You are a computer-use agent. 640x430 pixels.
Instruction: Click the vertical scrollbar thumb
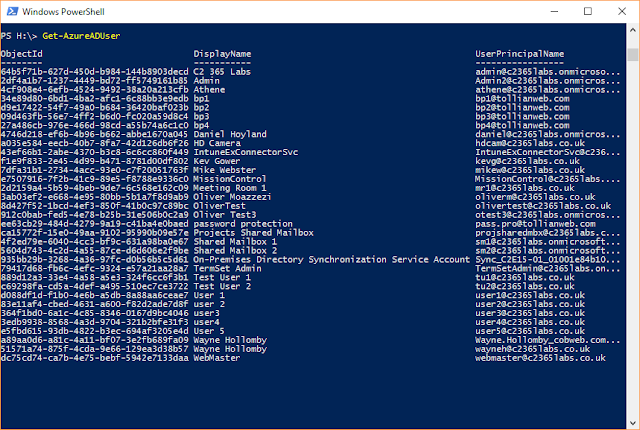pyautogui.click(x=633, y=54)
